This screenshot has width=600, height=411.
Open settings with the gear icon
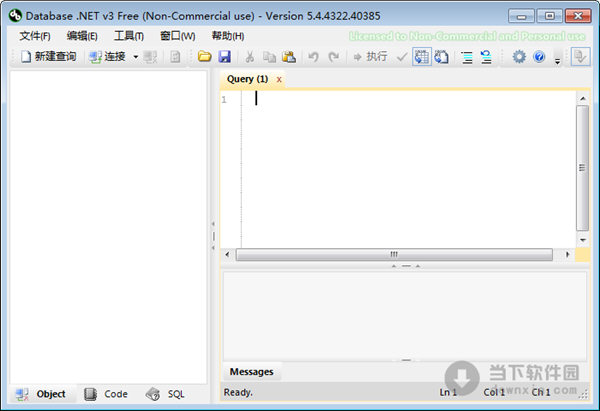[x=519, y=57]
